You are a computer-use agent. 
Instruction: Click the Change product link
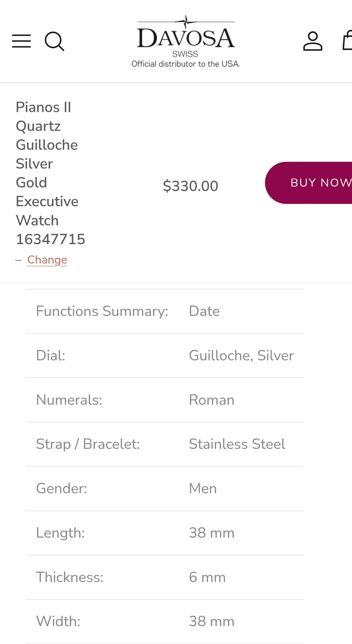[47, 260]
